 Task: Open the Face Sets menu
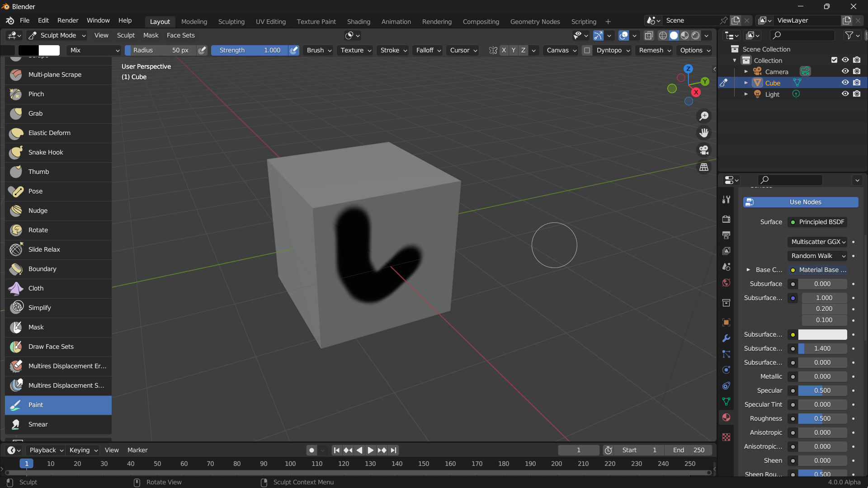click(180, 35)
